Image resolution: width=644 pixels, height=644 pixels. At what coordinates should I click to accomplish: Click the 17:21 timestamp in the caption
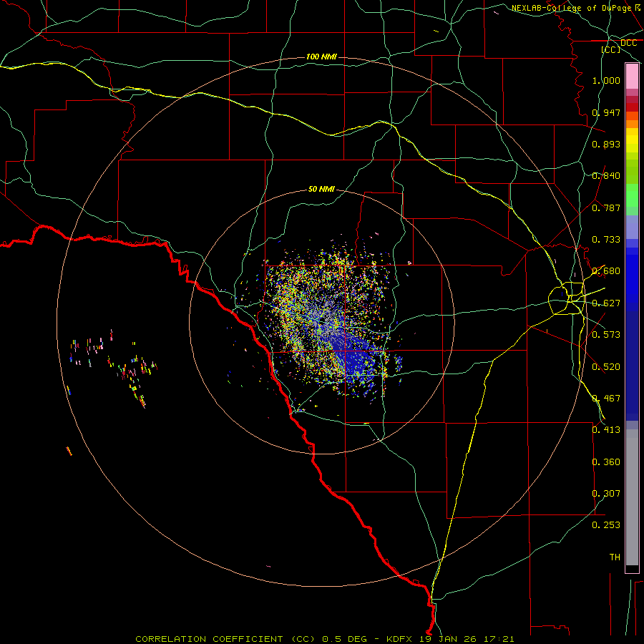[498, 639]
